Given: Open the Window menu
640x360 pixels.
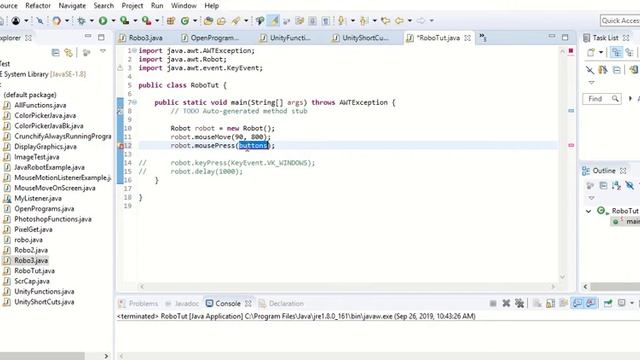Looking at the screenshot, I should tap(184, 6).
